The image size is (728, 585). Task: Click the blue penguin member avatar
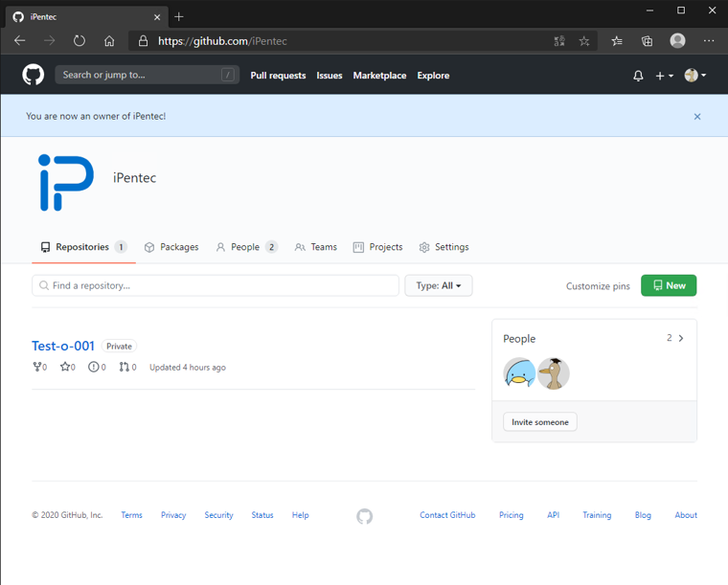point(519,373)
